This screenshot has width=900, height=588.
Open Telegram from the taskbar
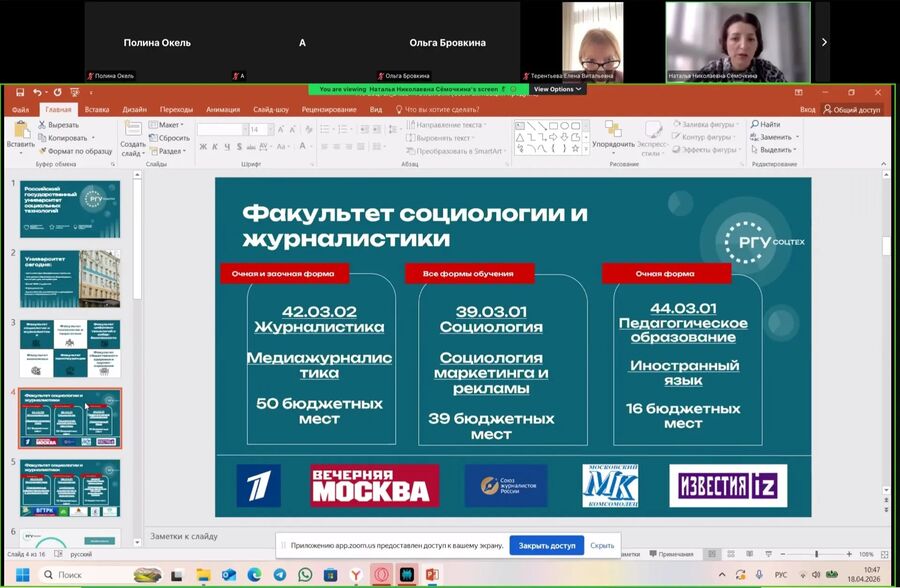[x=279, y=575]
